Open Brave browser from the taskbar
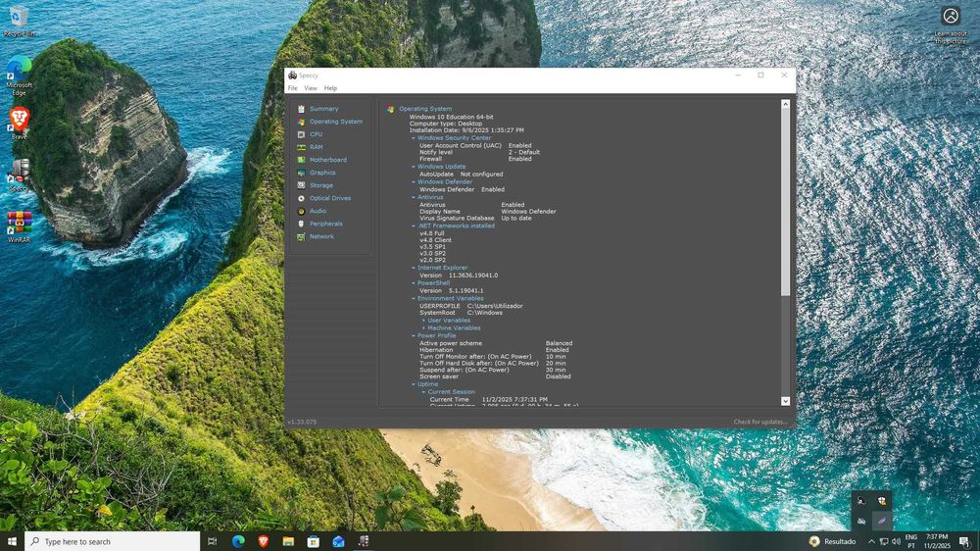The image size is (980, 551). coord(263,541)
